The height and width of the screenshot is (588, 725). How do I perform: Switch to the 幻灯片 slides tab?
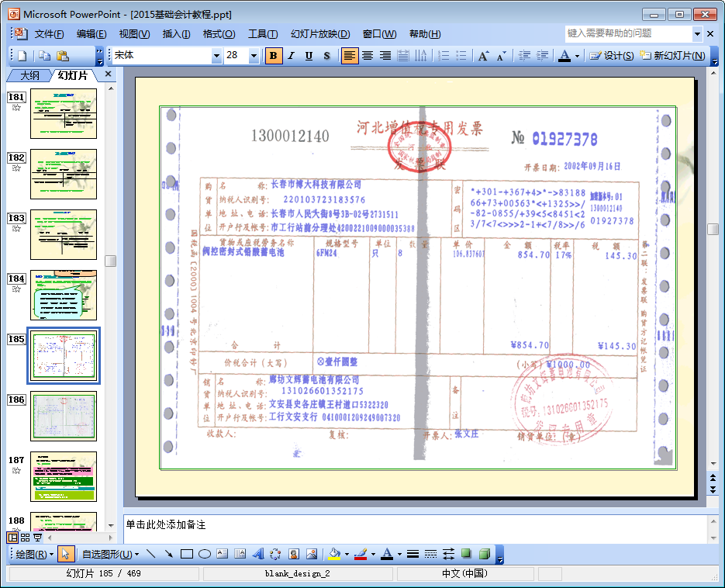73,75
